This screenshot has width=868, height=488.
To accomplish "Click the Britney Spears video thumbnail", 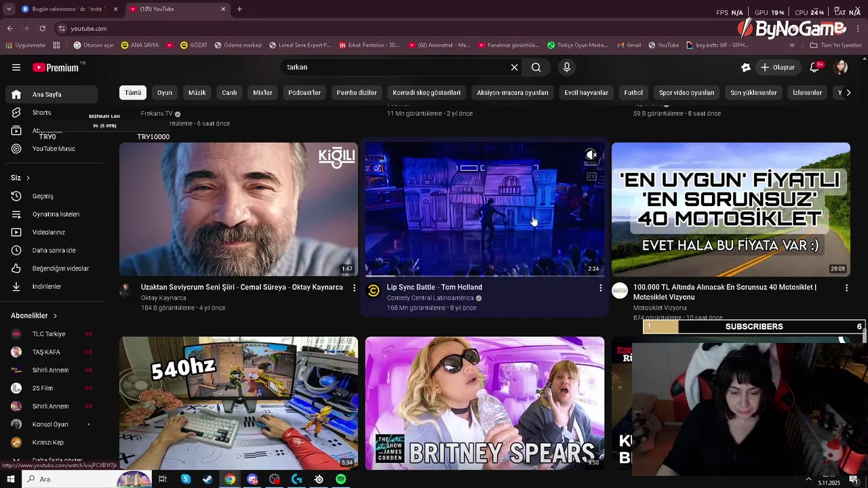I will pos(485,403).
